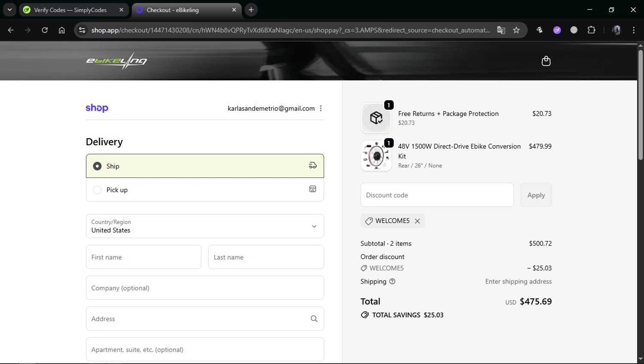This screenshot has height=364, width=644.
Task: Remove the WELCOME5 discount code
Action: 417,221
